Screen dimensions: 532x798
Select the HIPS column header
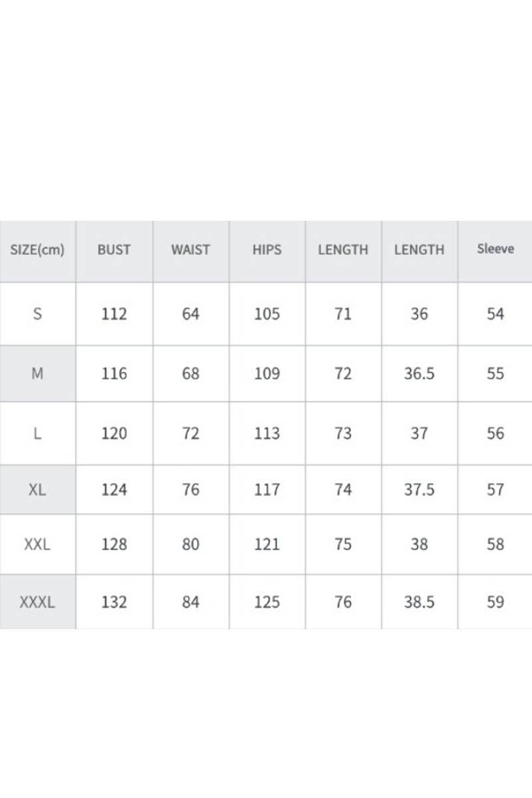pyautogui.click(x=267, y=250)
